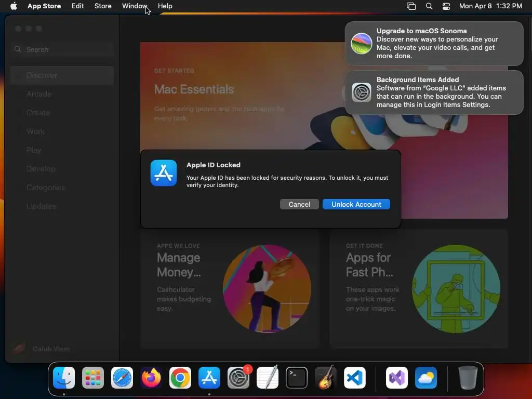The image size is (532, 399).
Task: Click the Calub Viem account avatar
Action: click(x=19, y=349)
